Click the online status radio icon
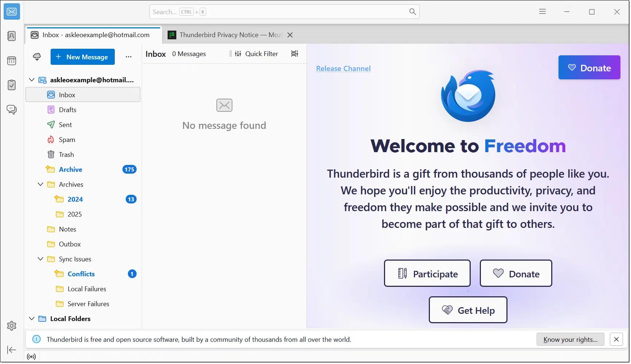 click(x=32, y=357)
